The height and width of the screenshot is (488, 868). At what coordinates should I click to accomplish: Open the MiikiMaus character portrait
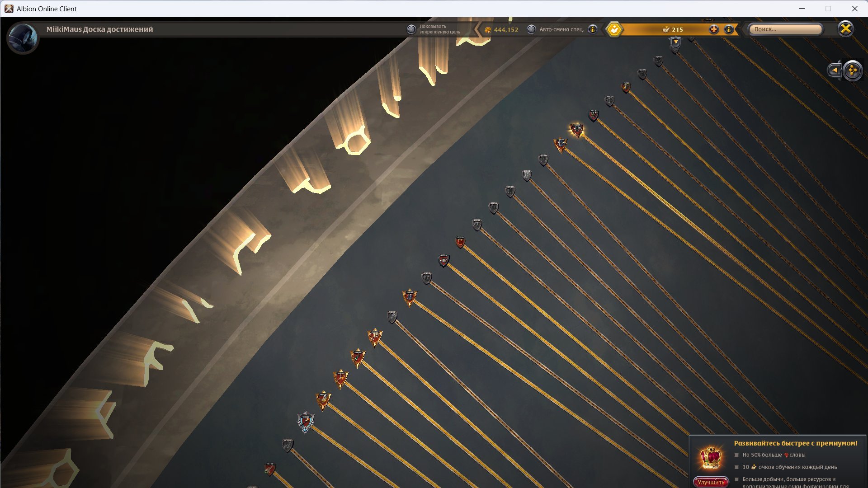coord(23,38)
